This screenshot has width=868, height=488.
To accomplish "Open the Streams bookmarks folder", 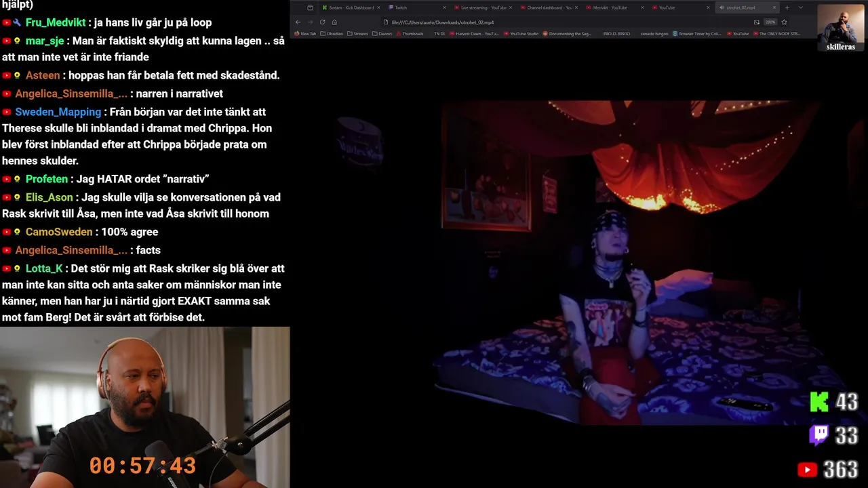I will [357, 33].
